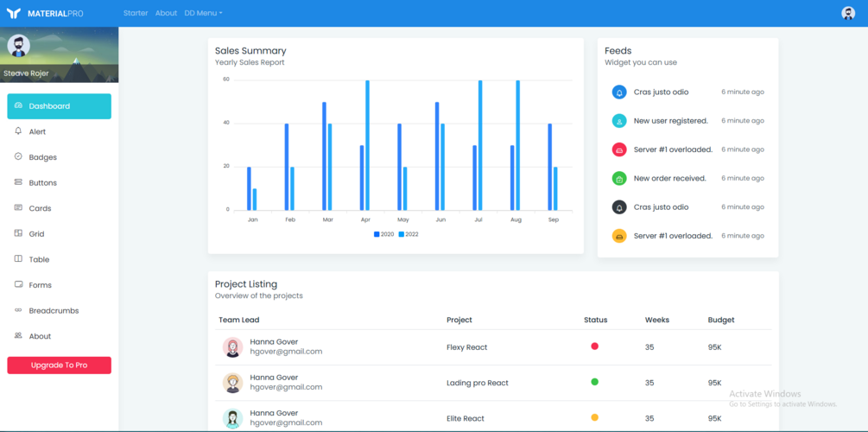This screenshot has height=432, width=868.
Task: Click the red server icon for Server #1 overloaded
Action: (x=619, y=149)
